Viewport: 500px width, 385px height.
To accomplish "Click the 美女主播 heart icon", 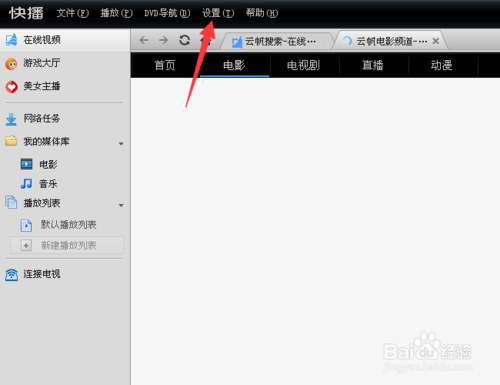I will click(11, 87).
